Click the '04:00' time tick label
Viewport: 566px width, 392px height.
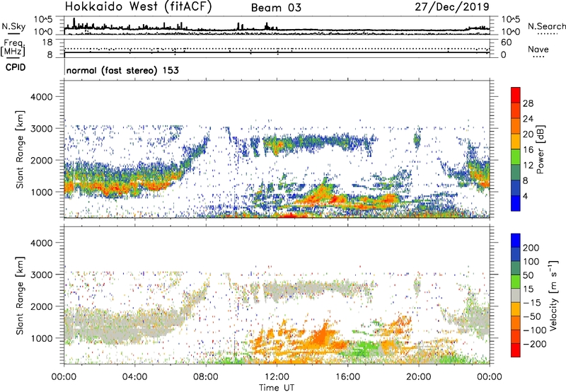(x=134, y=377)
